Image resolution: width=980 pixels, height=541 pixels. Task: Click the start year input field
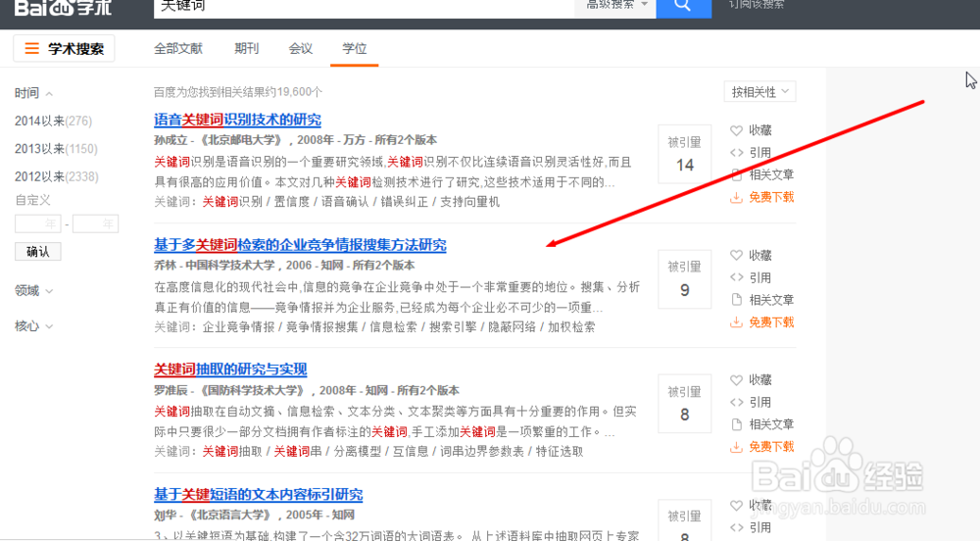37,223
